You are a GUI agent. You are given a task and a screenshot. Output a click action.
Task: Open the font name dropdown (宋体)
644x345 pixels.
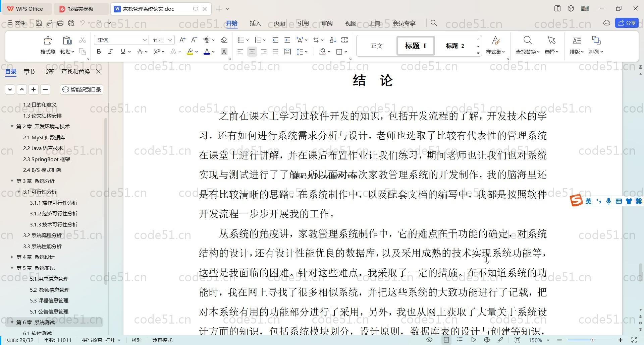pyautogui.click(x=145, y=40)
